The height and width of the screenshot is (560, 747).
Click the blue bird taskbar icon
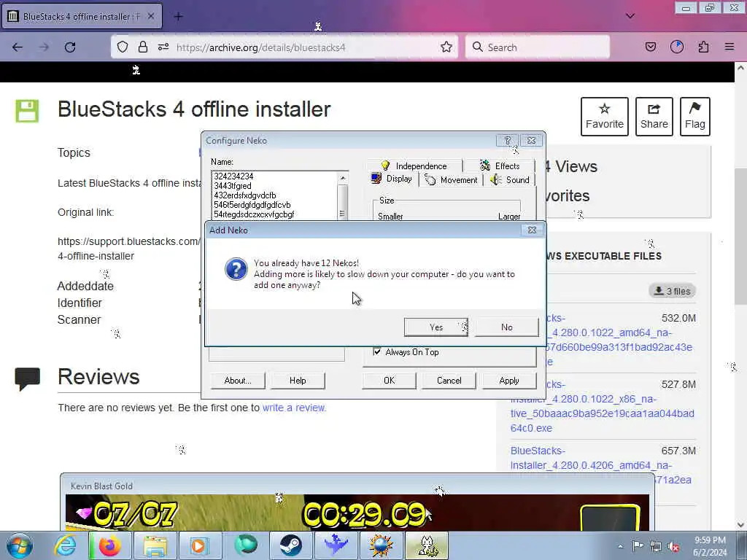tap(336, 545)
